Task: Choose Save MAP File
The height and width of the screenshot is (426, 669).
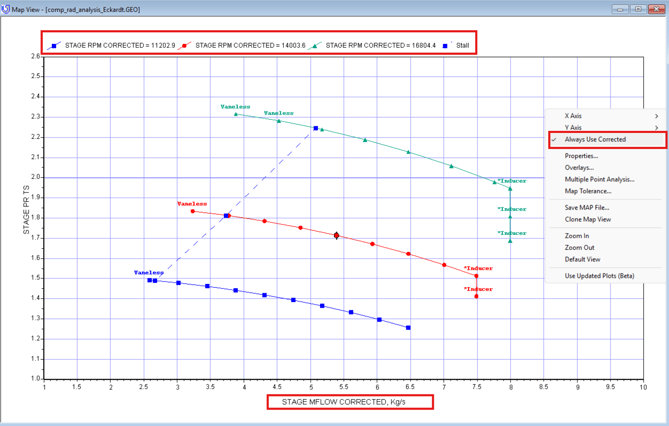Action: 587,208
